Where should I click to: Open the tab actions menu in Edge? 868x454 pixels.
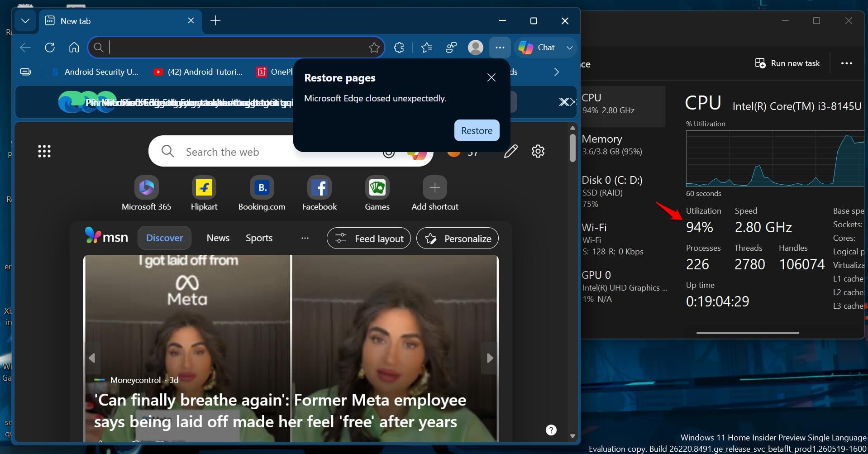[x=25, y=21]
